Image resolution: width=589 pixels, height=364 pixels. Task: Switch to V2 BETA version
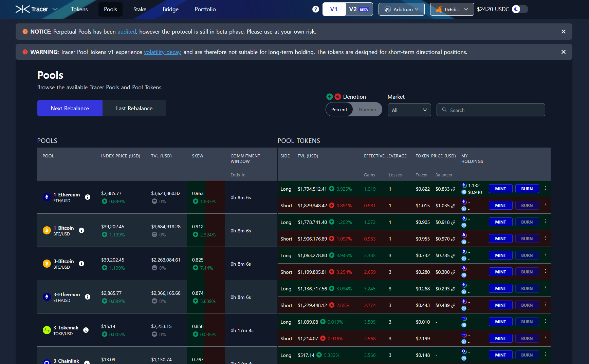point(359,9)
